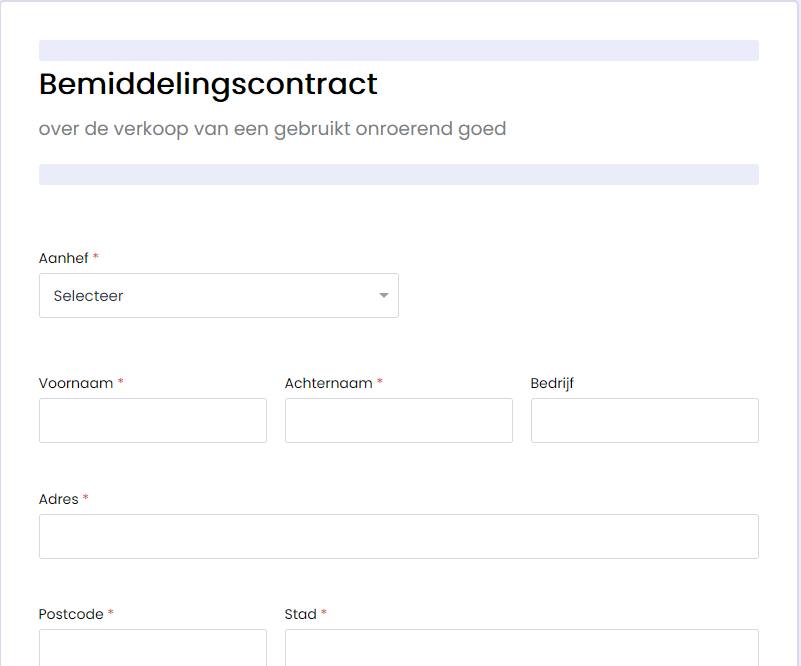
Task: Click the Bemiddelingscontract heading
Action: point(208,84)
